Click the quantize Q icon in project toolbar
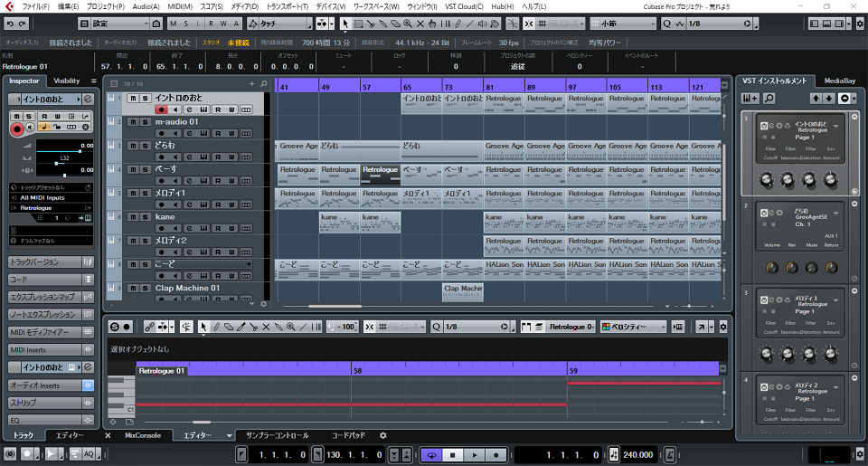This screenshot has height=466, width=868. coord(666,24)
